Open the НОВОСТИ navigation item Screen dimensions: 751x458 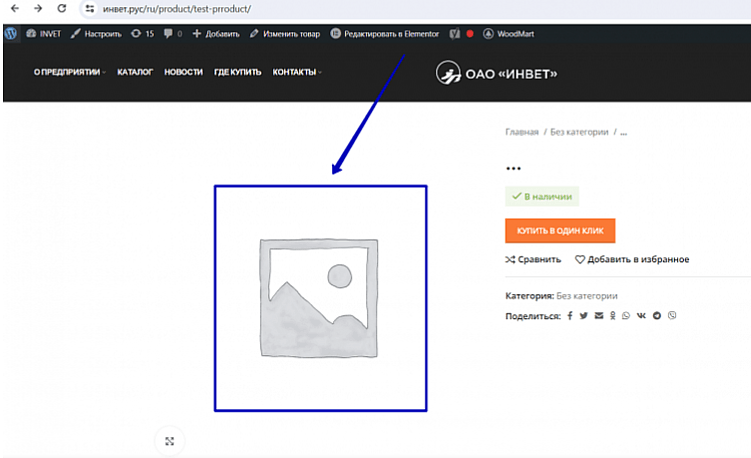[x=183, y=72]
